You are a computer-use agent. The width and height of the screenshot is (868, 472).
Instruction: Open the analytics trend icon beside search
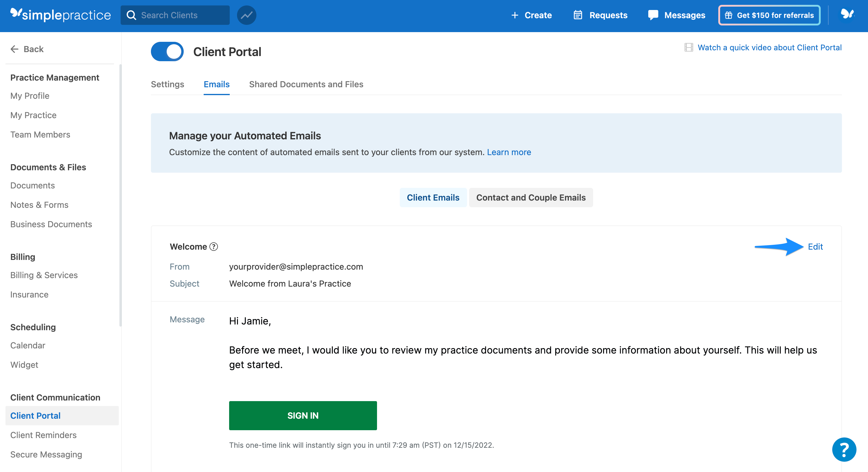[246, 15]
